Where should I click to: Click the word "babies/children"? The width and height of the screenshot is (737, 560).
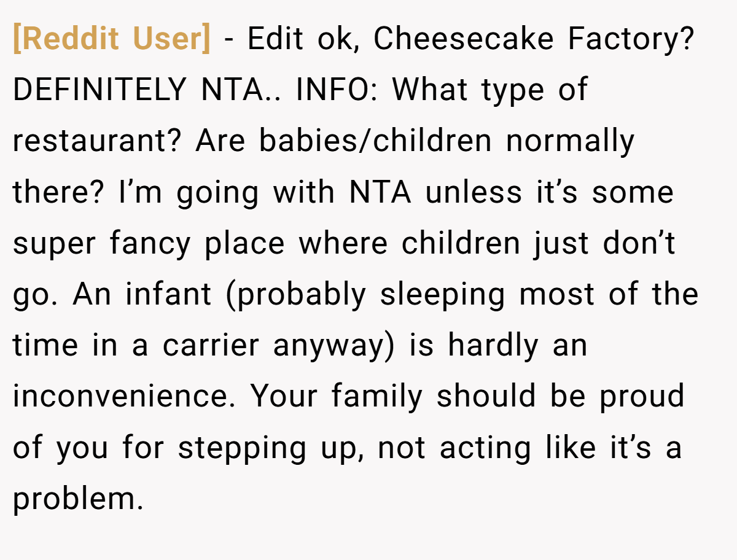pos(375,141)
